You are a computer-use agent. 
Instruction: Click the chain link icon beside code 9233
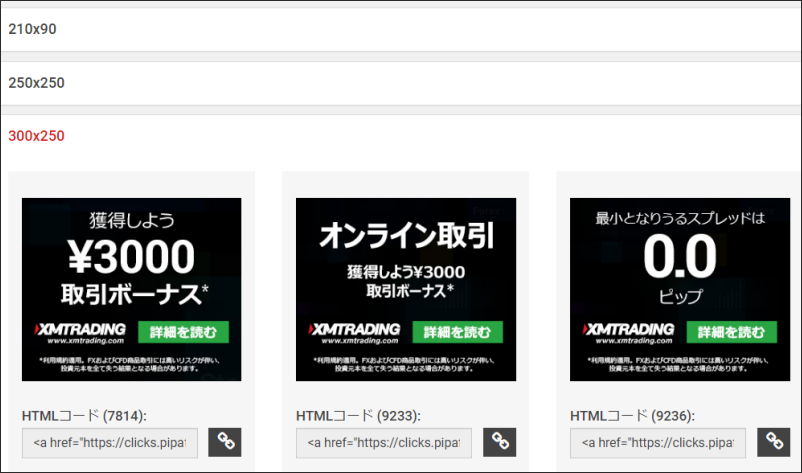tap(499, 441)
